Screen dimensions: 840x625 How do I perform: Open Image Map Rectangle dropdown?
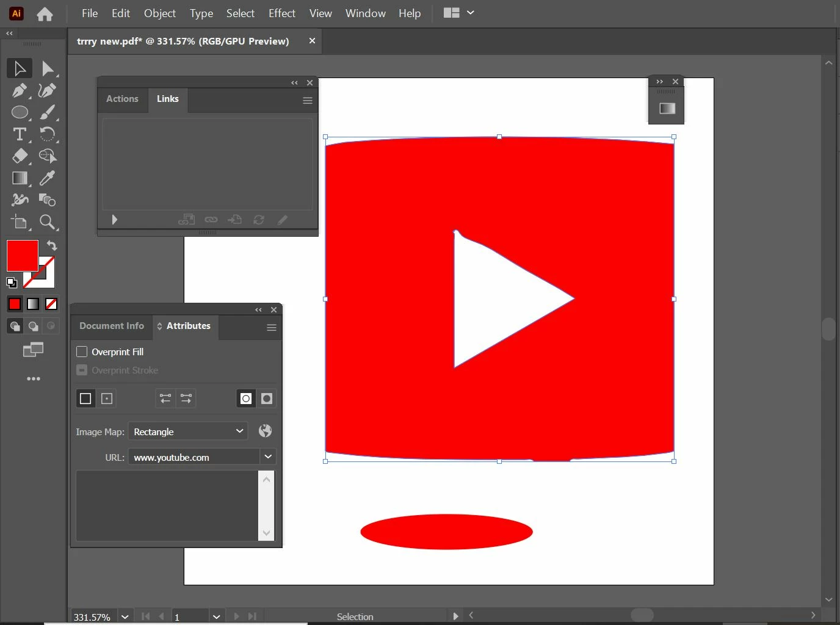(188, 432)
